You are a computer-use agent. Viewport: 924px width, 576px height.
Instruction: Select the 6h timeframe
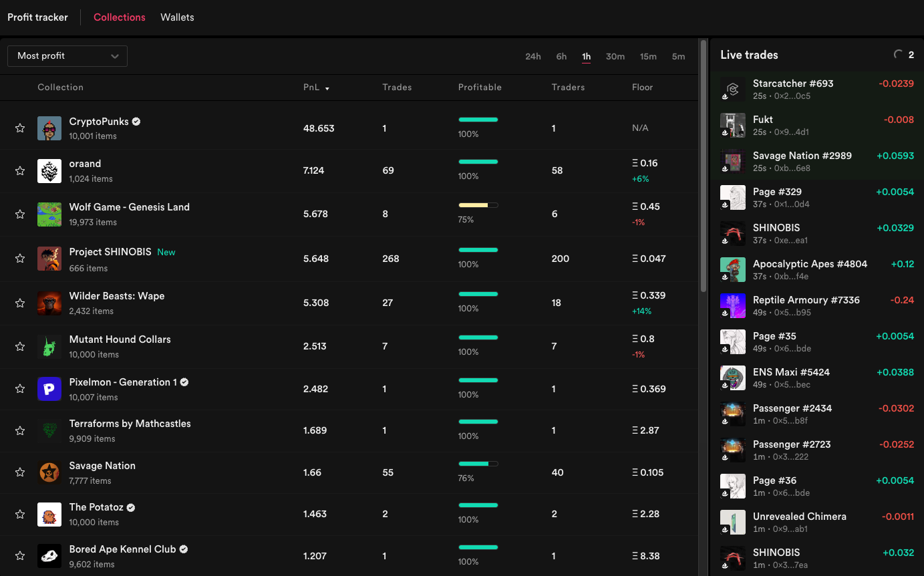561,57
